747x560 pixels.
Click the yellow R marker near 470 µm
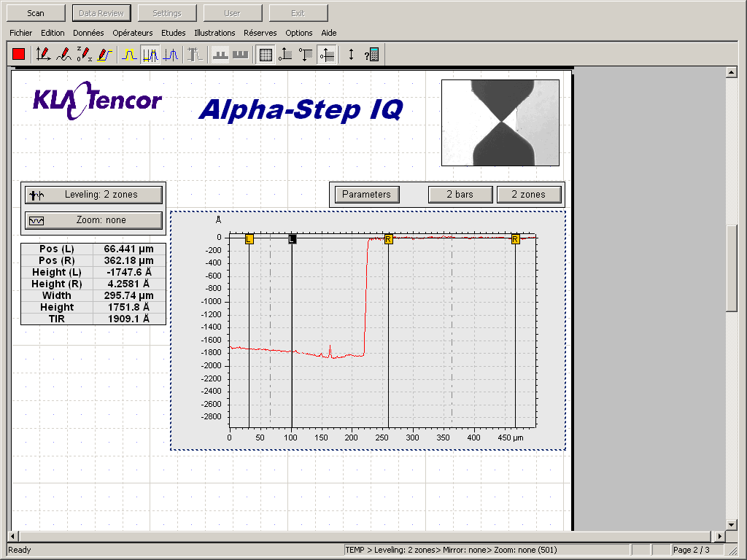pyautogui.click(x=515, y=239)
